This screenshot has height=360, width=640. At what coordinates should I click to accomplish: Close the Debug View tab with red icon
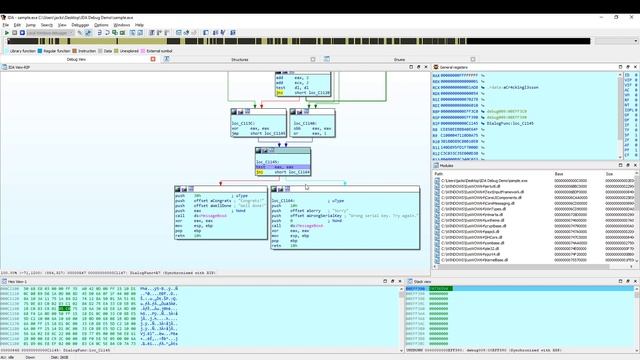(x=153, y=60)
